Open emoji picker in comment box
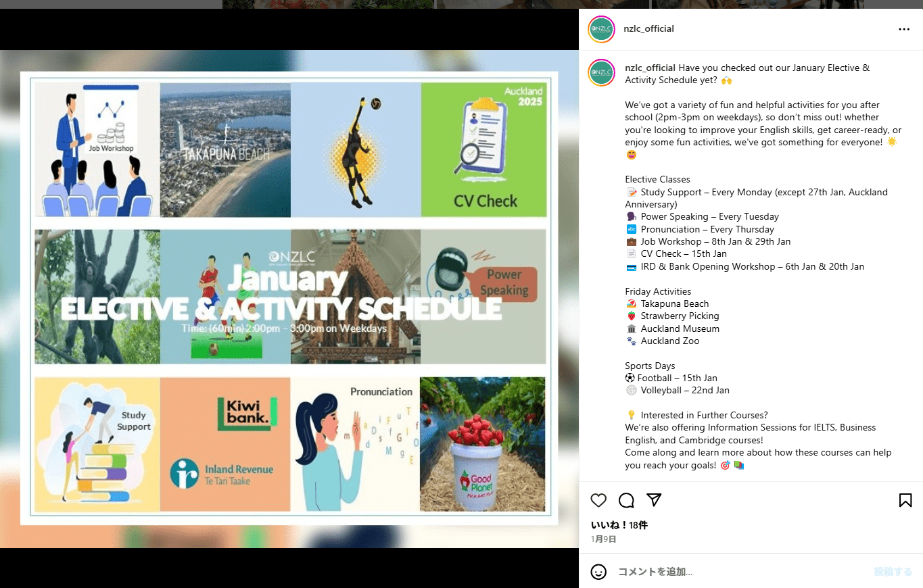This screenshot has height=588, width=923. (x=598, y=572)
